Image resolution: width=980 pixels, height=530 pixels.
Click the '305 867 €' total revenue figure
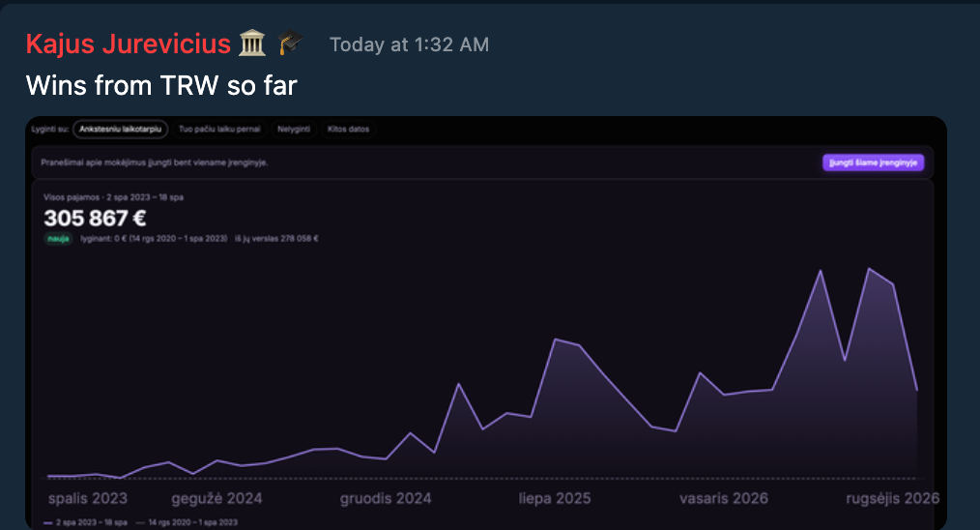click(x=95, y=218)
